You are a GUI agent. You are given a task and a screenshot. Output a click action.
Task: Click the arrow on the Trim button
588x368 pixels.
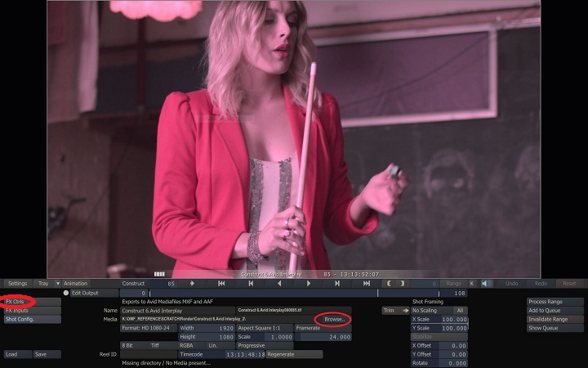point(405,311)
